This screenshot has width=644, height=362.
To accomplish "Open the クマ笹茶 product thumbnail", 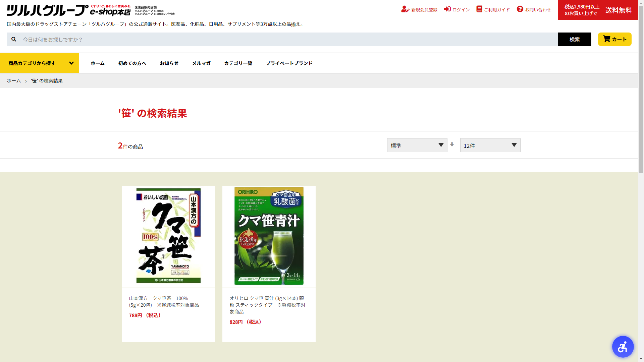I will pos(168,236).
